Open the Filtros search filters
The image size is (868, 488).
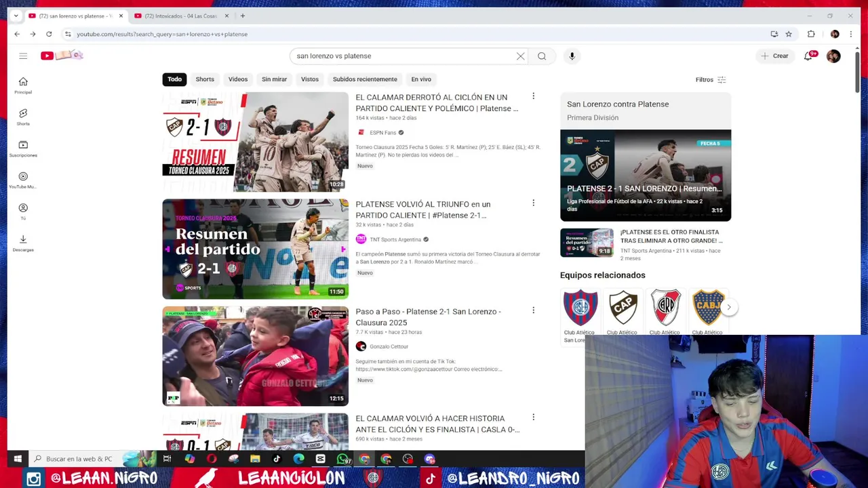711,79
